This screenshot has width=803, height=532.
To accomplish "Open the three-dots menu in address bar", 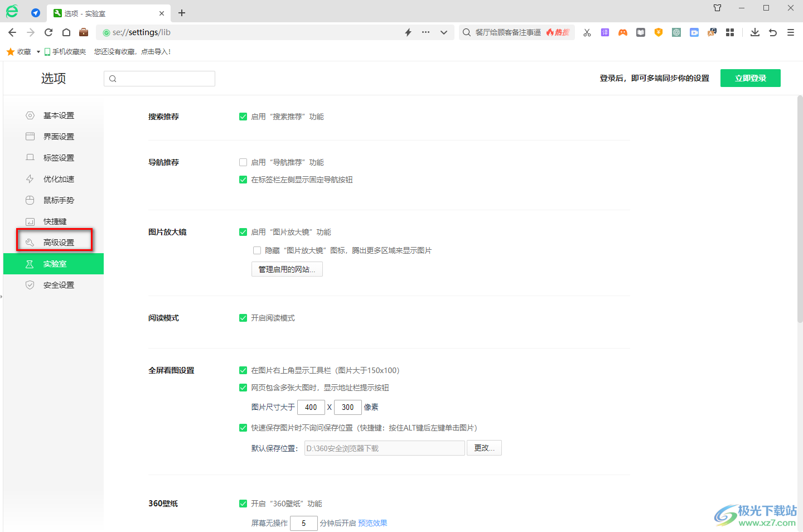I will coord(426,32).
